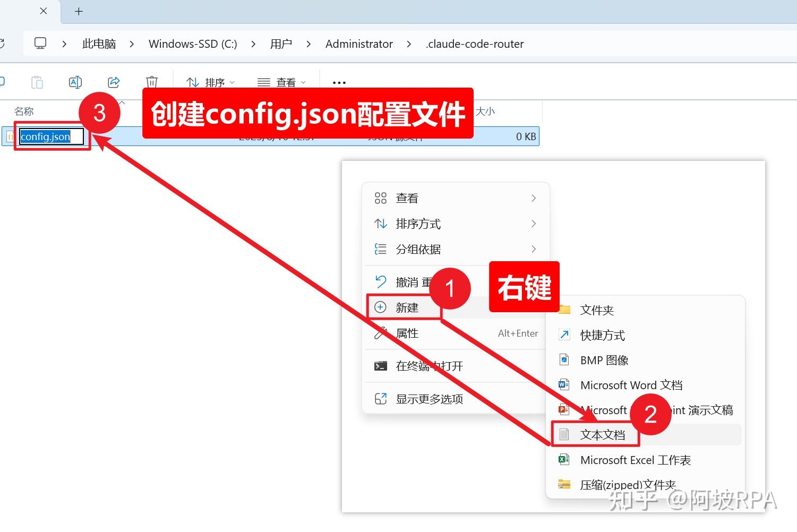Screen dimensions: 797x532
Task: Expand the 排序方式 submenu chevron
Action: coord(533,224)
